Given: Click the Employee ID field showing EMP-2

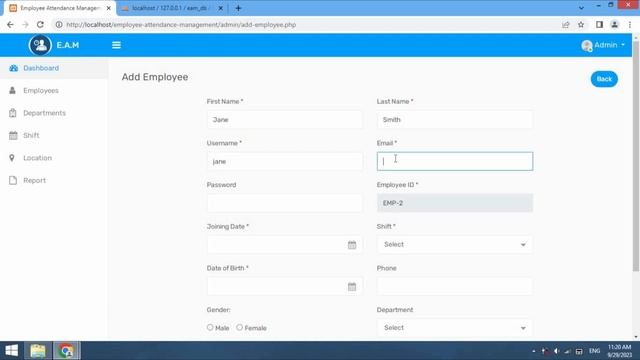Looking at the screenshot, I should pyautogui.click(x=455, y=203).
